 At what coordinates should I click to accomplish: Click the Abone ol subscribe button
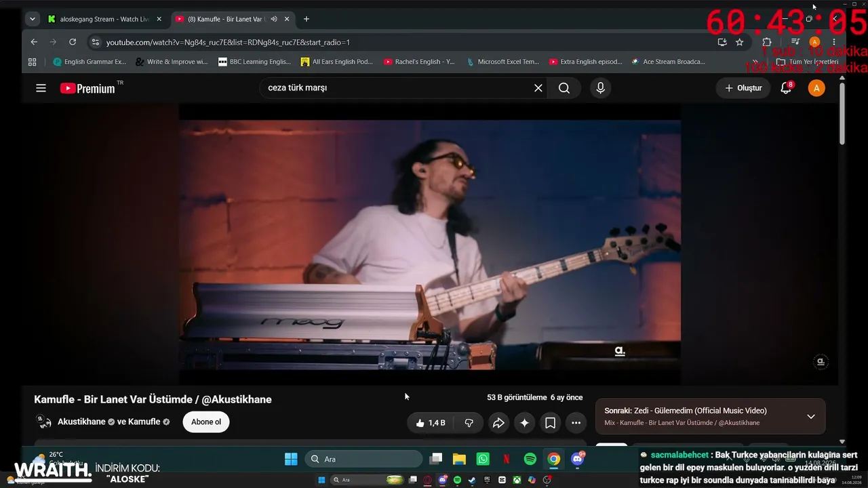click(x=206, y=422)
